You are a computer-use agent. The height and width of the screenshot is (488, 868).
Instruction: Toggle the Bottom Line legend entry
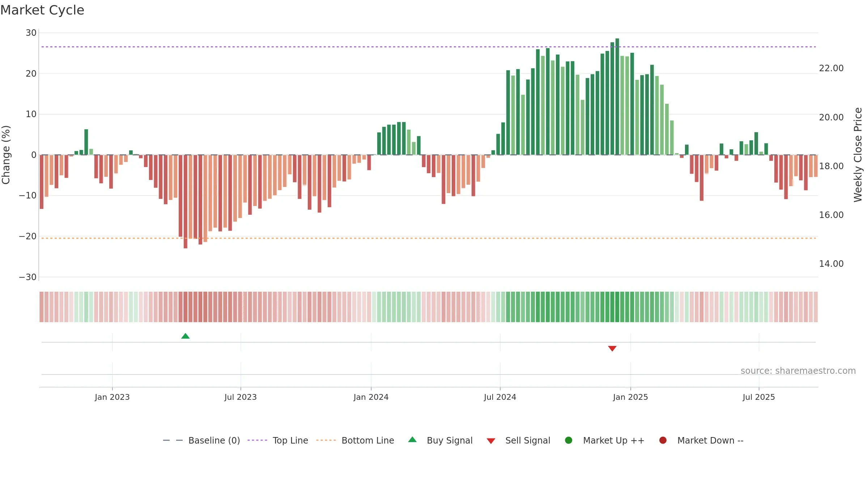pos(355,440)
